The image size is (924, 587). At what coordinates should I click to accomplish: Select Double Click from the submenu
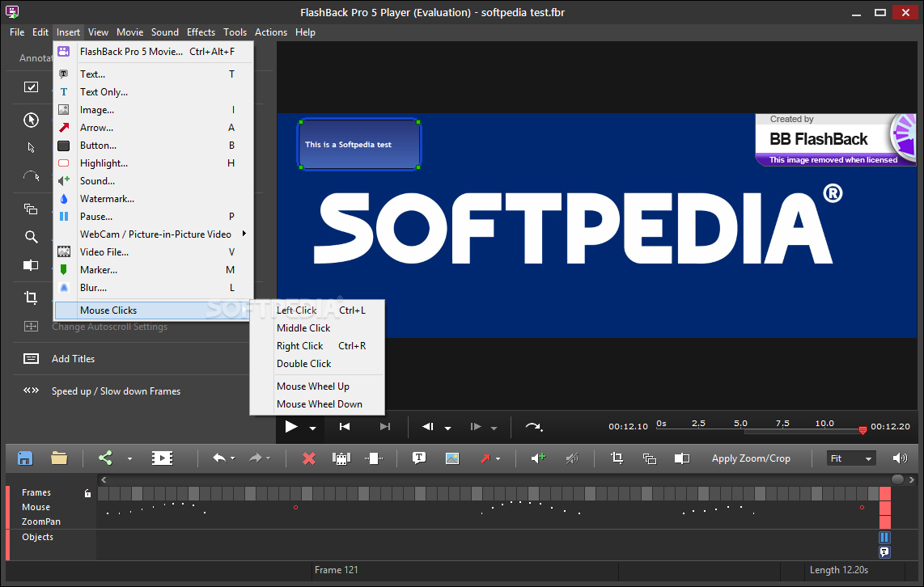point(304,364)
